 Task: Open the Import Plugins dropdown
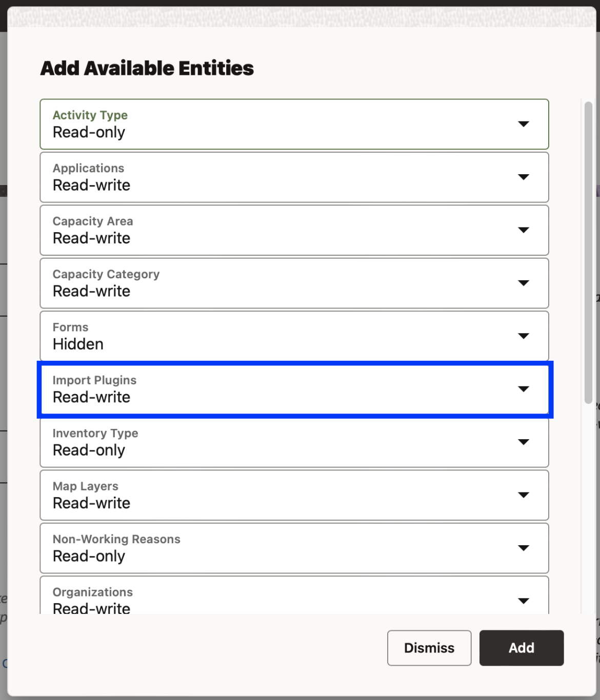click(x=294, y=389)
